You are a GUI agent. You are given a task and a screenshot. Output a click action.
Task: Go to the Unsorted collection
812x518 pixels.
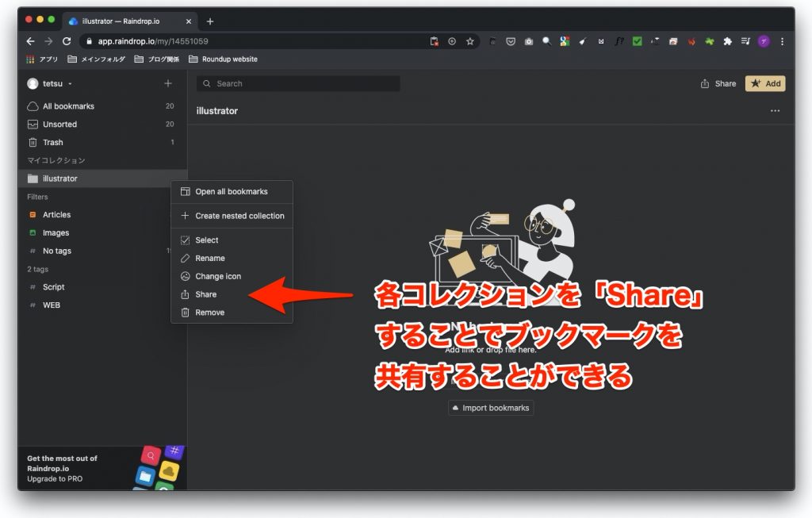pos(102,125)
